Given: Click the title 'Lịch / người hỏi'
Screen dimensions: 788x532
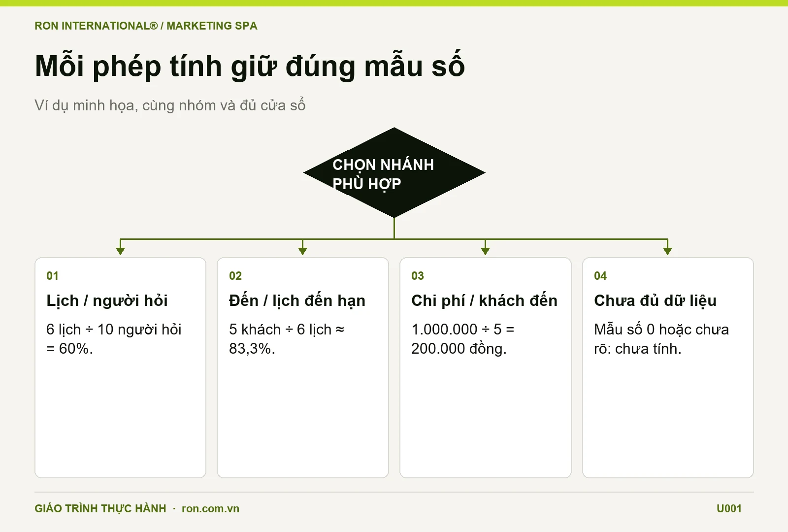Looking at the screenshot, I should point(107,300).
